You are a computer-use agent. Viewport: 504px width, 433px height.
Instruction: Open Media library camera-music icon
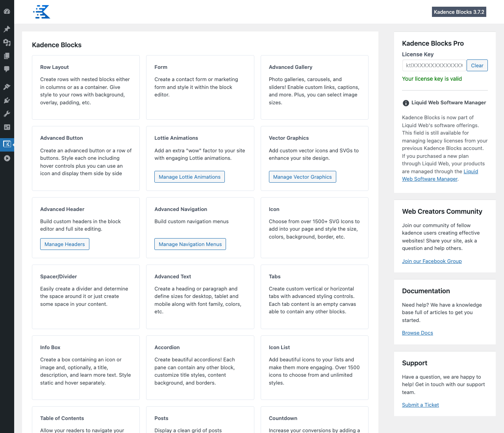pyautogui.click(x=7, y=43)
